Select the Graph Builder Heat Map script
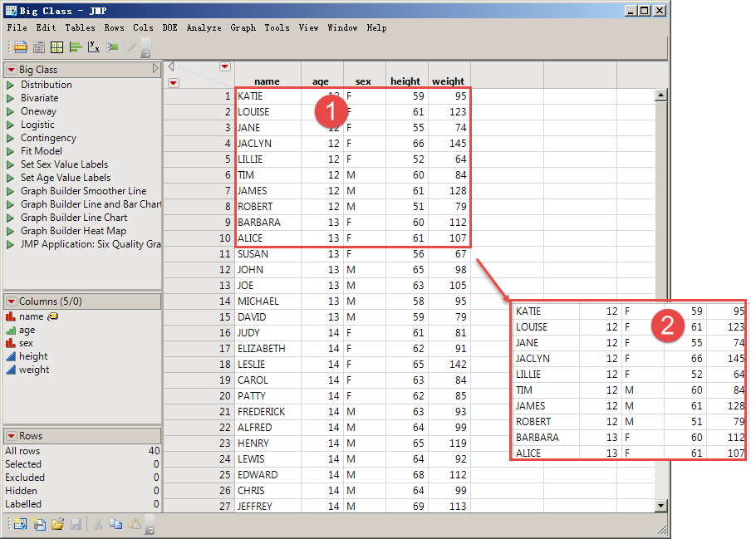The width and height of the screenshot is (756, 539). (x=73, y=231)
